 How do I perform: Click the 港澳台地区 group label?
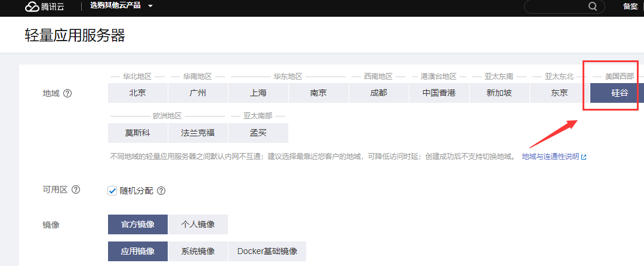(439, 77)
